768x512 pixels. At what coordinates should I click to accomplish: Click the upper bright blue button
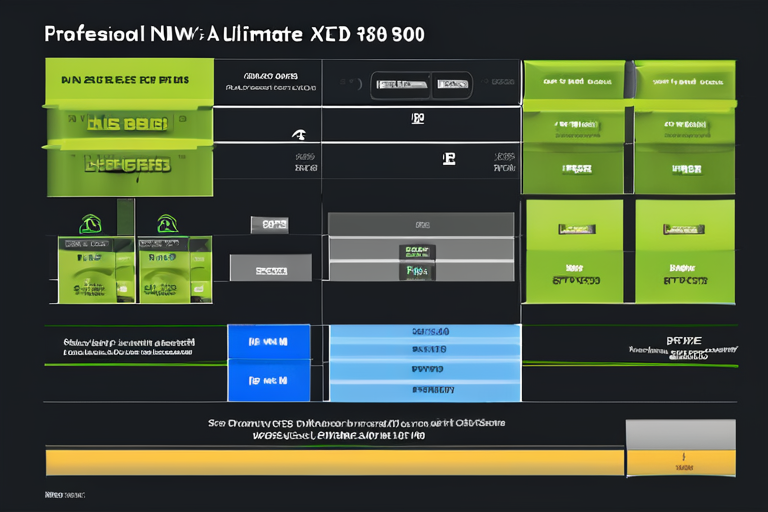pyautogui.click(x=269, y=341)
